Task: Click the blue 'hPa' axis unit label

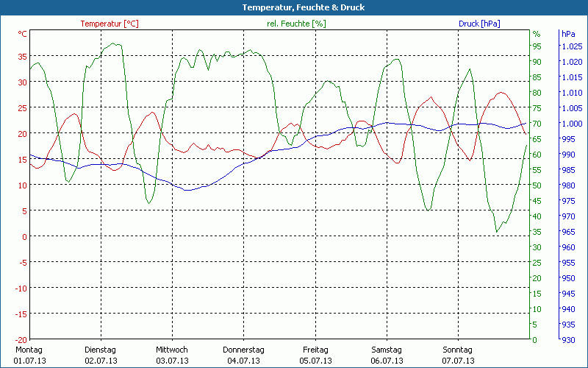Action: click(568, 34)
